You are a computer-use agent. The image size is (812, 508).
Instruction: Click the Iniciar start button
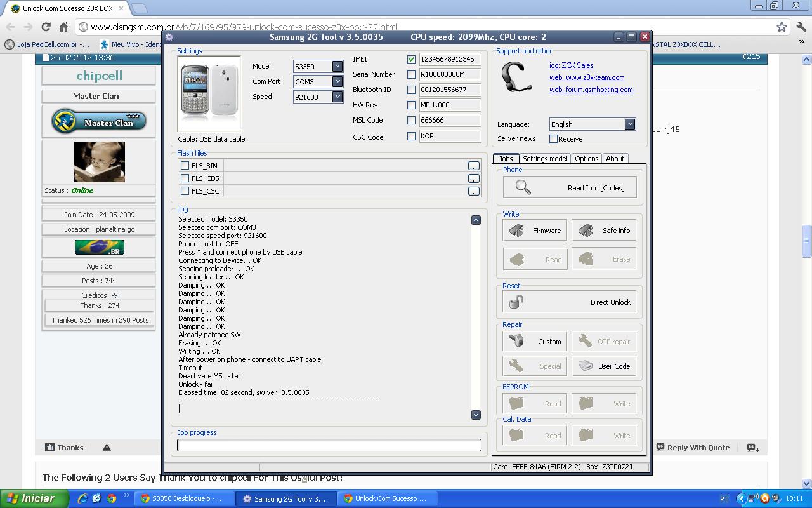35,498
